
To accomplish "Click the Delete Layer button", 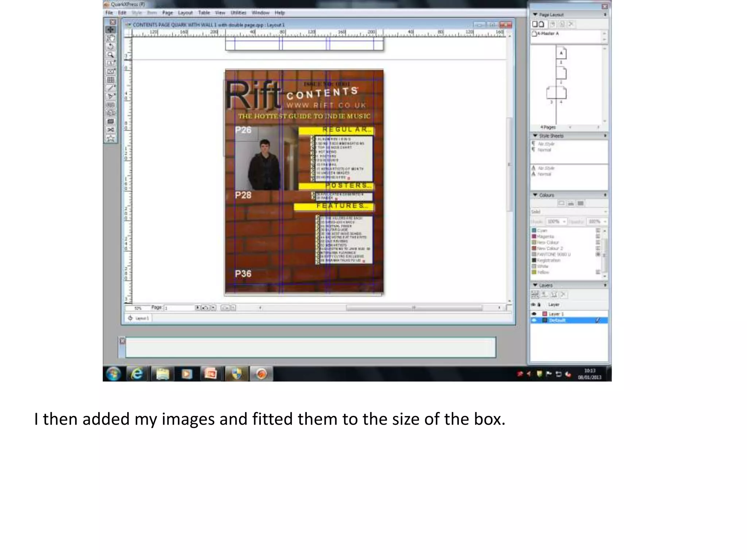I will (x=564, y=295).
